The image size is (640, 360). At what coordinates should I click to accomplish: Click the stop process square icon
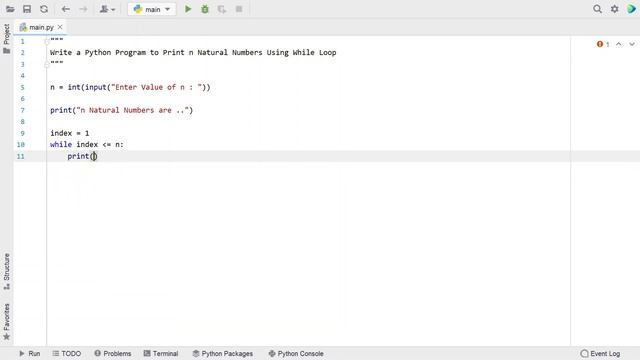pos(239,9)
